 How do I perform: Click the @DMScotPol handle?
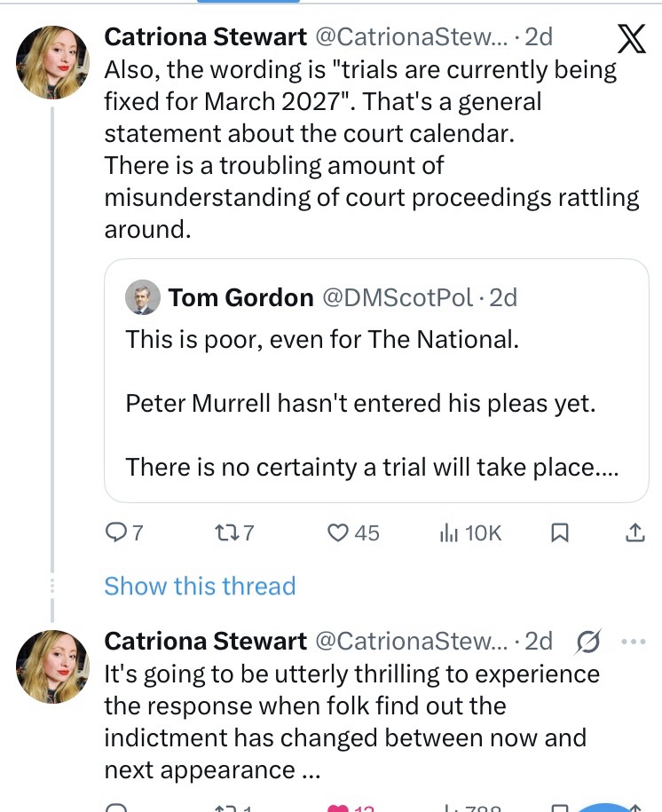(x=396, y=297)
